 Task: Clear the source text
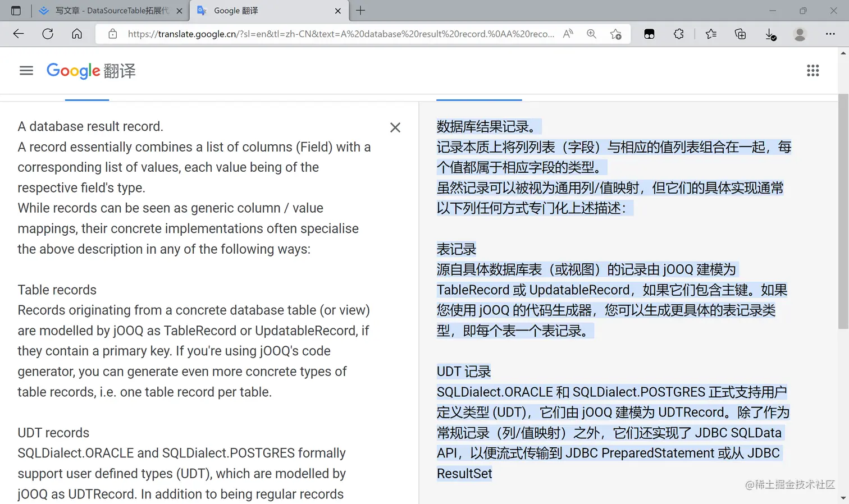[395, 127]
